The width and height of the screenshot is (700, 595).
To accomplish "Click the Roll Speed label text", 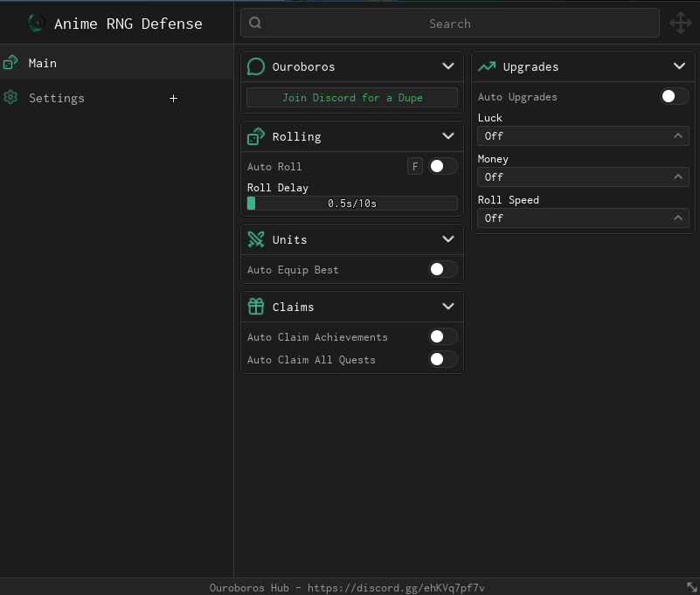I will point(509,200).
